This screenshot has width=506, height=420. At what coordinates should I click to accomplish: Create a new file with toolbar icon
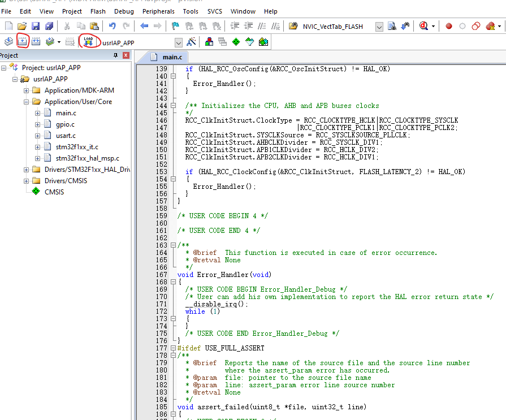(8, 26)
